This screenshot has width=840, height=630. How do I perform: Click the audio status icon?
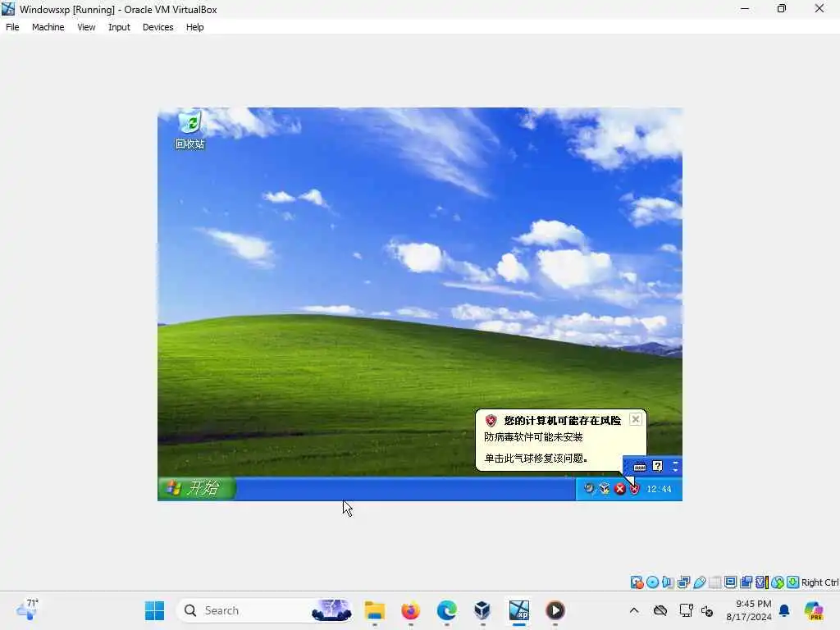coord(668,582)
